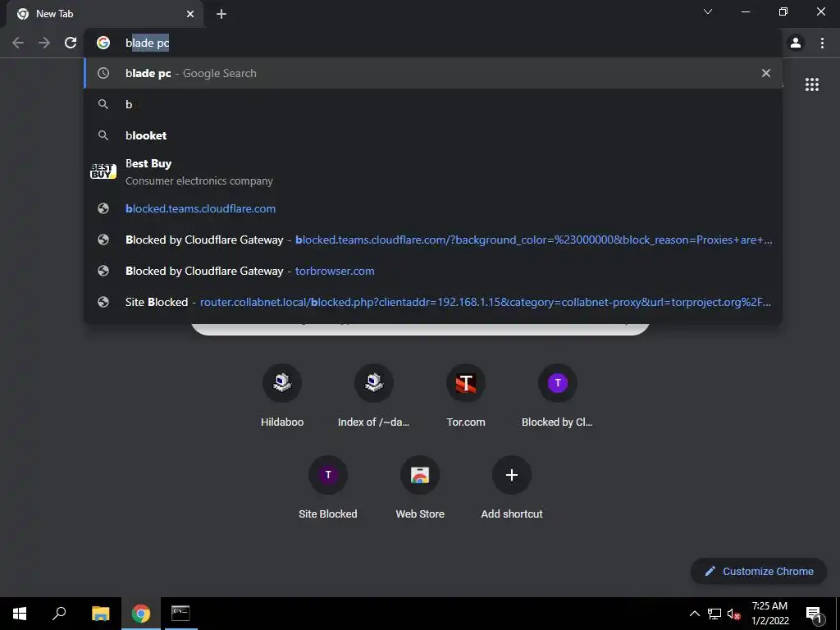840x630 pixels.
Task: Select the 'blooket' search suggestion
Action: tap(433, 135)
